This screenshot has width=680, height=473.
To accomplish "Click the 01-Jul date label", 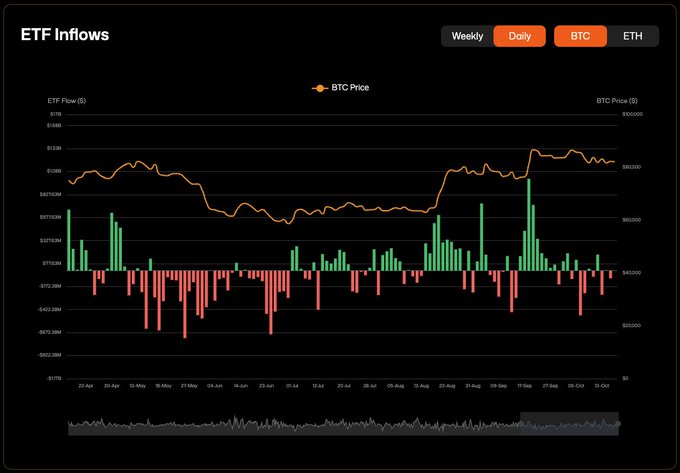I will 292,386.
